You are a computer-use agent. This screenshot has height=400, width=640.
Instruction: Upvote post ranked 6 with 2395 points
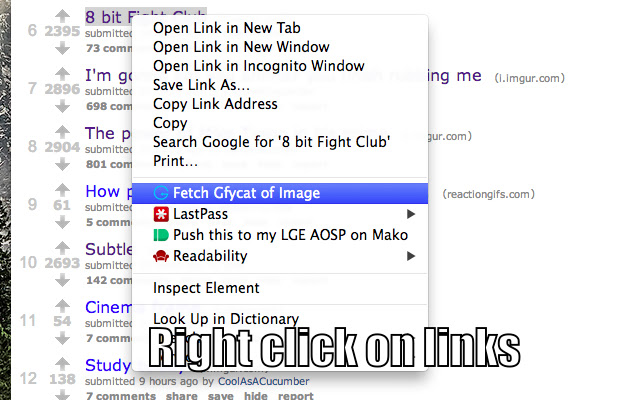tap(62, 16)
